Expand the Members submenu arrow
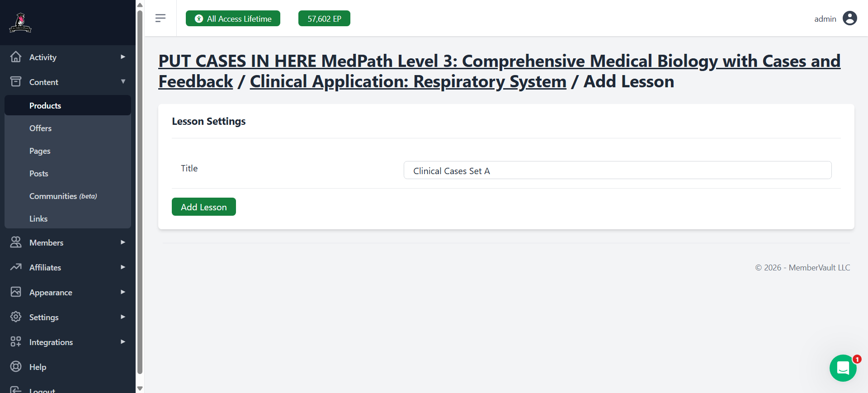This screenshot has height=393, width=868. coord(123,242)
